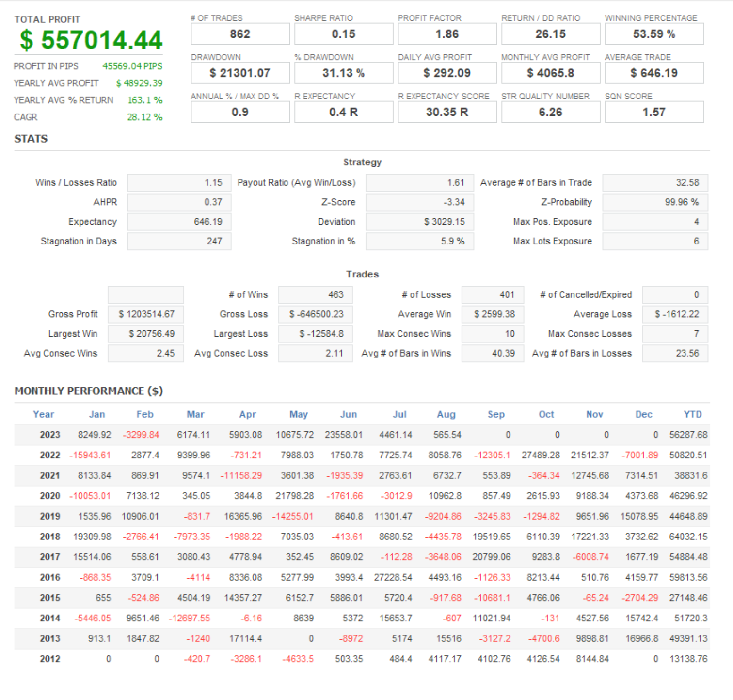Select 2016 July value 27228.54

393,577
